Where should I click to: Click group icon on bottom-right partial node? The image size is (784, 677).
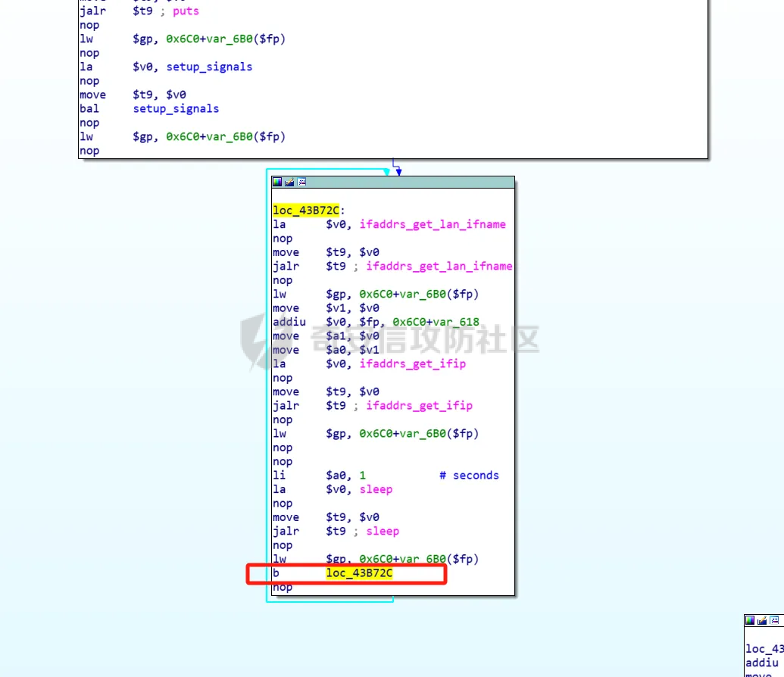tap(774, 620)
